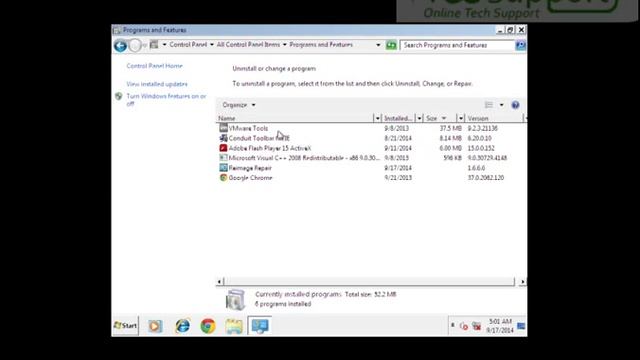640x360 pixels.
Task: Click the 15.0.0.152 version cell
Action: point(481,148)
